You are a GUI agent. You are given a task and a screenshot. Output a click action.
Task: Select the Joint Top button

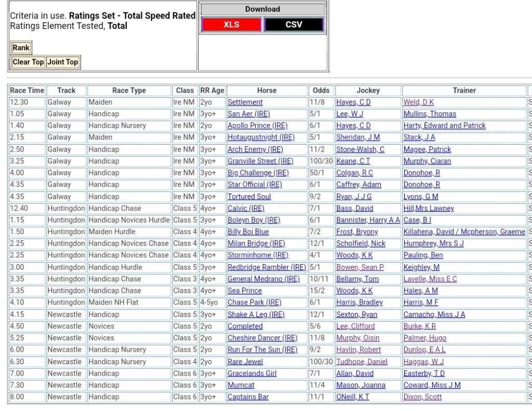click(x=63, y=62)
